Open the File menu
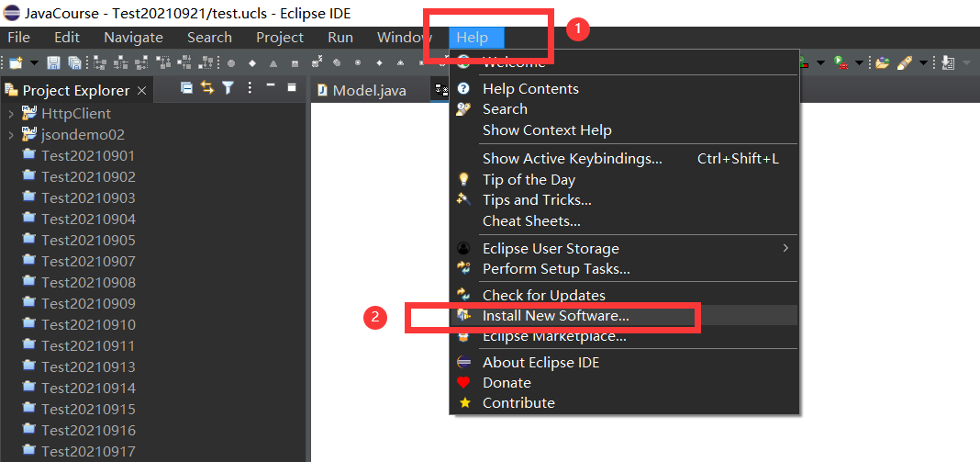 [18, 38]
